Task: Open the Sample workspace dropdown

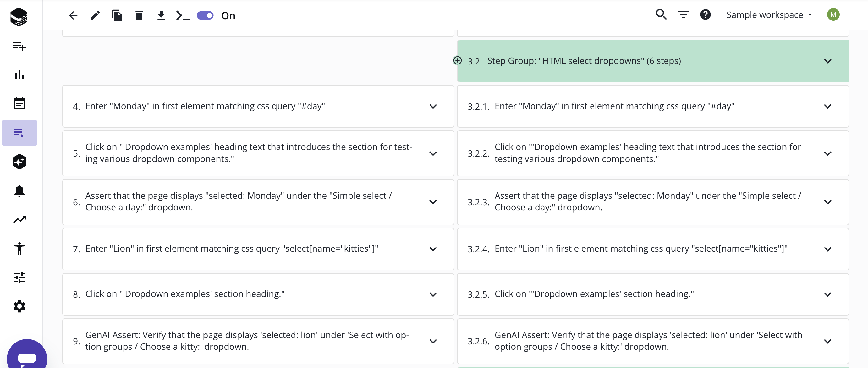Action: [769, 15]
